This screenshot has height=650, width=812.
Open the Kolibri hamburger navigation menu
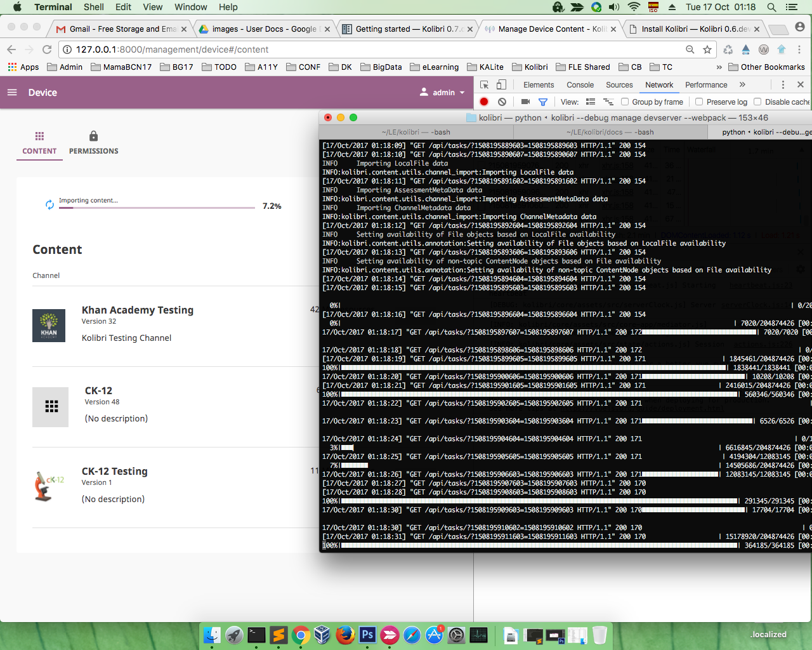click(x=12, y=93)
